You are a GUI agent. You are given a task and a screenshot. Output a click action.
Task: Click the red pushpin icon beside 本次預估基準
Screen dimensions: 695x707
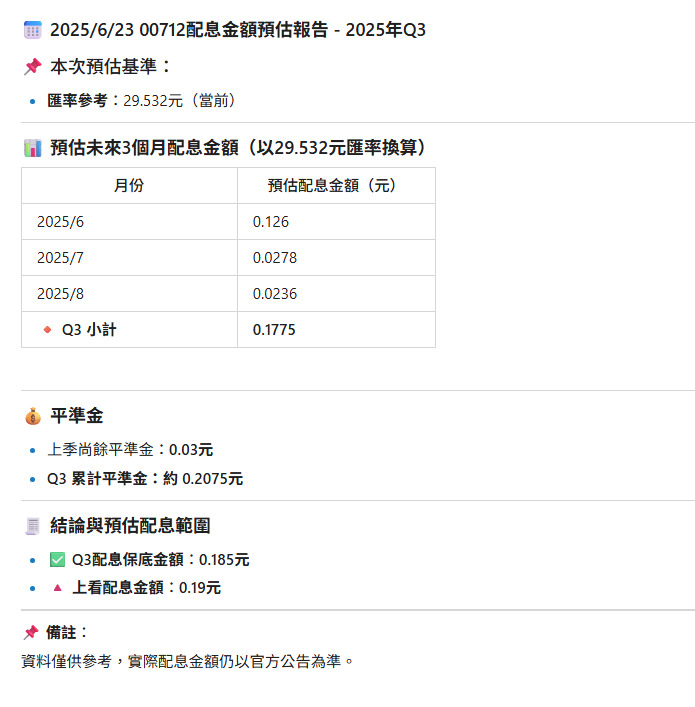tap(32, 67)
